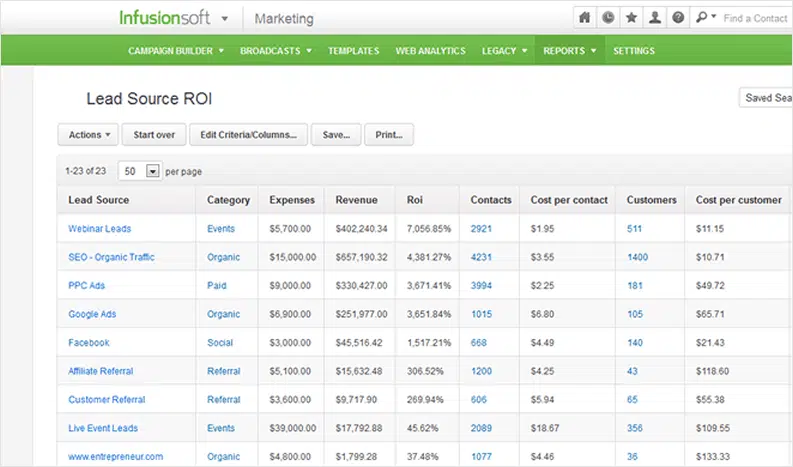Click the favorites star icon
This screenshot has height=467, width=793.
coord(633,18)
